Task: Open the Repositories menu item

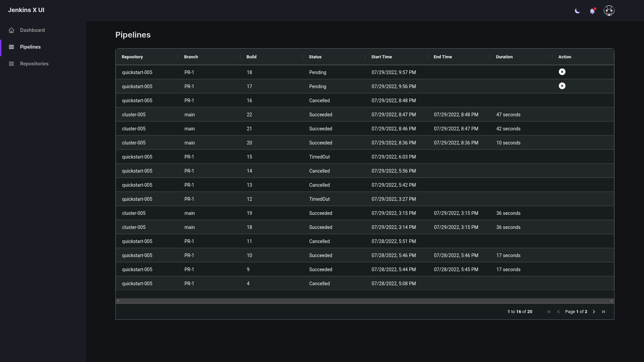Action: (x=34, y=64)
